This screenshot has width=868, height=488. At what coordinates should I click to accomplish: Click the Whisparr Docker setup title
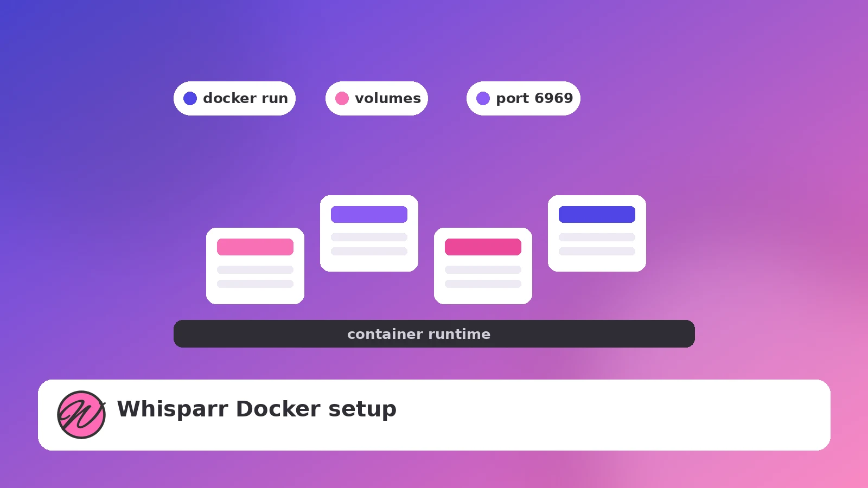[257, 409]
